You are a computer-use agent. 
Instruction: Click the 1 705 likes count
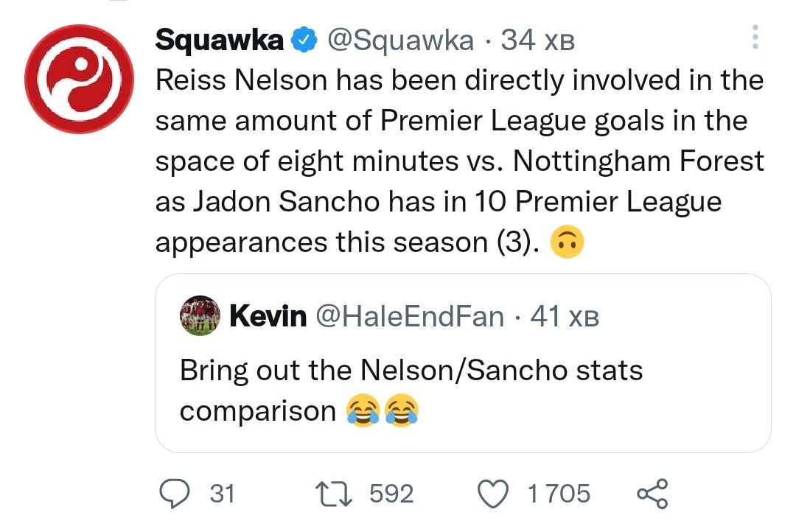559,493
